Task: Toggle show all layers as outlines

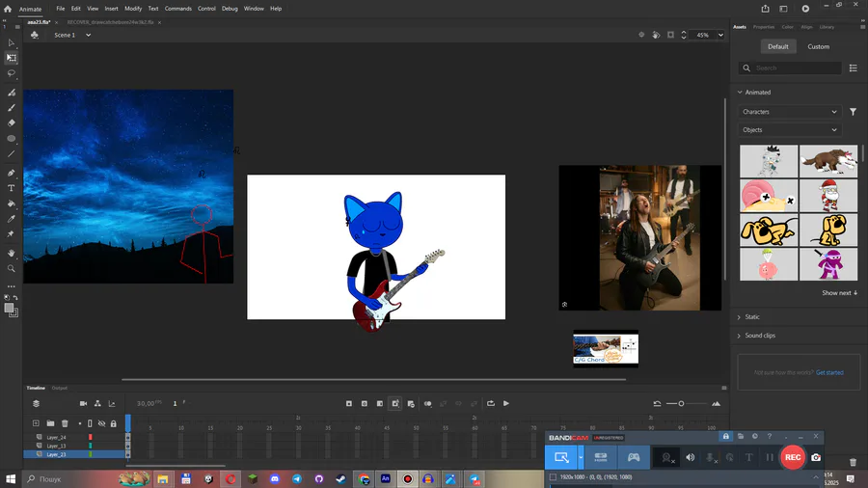Action: [91, 423]
